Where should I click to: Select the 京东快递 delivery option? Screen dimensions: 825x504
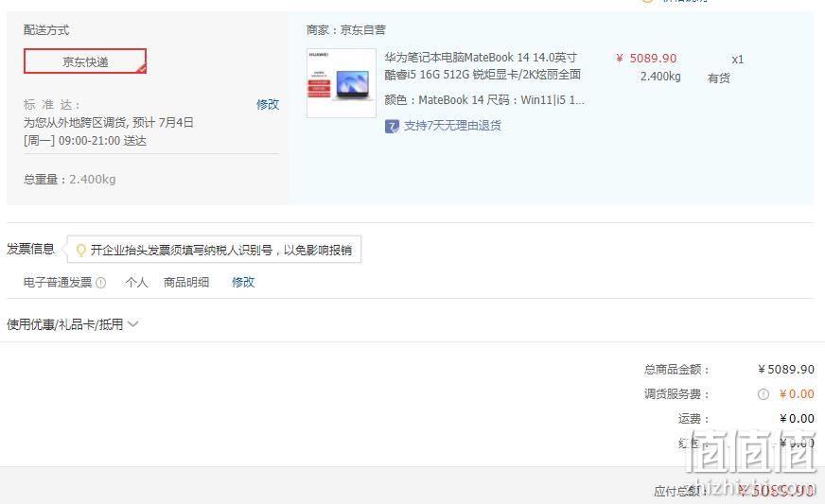[x=85, y=61]
